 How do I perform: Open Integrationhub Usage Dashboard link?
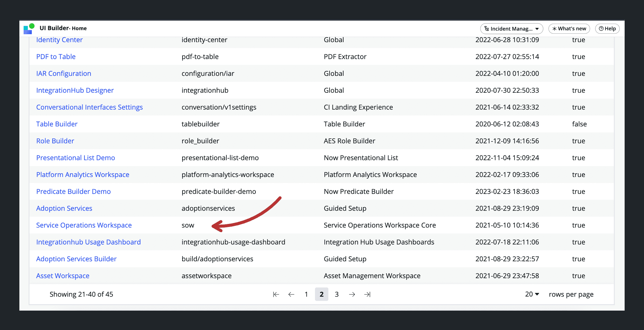click(x=88, y=242)
